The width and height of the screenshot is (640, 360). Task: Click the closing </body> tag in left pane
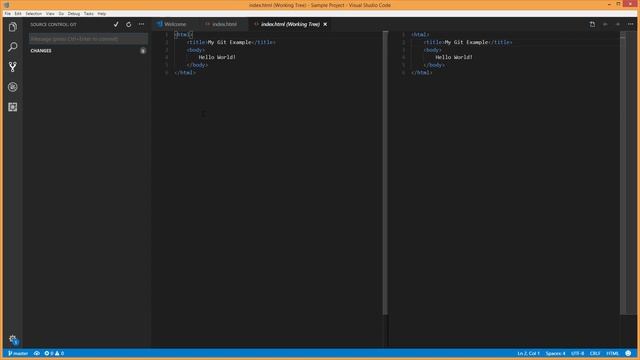tap(197, 65)
